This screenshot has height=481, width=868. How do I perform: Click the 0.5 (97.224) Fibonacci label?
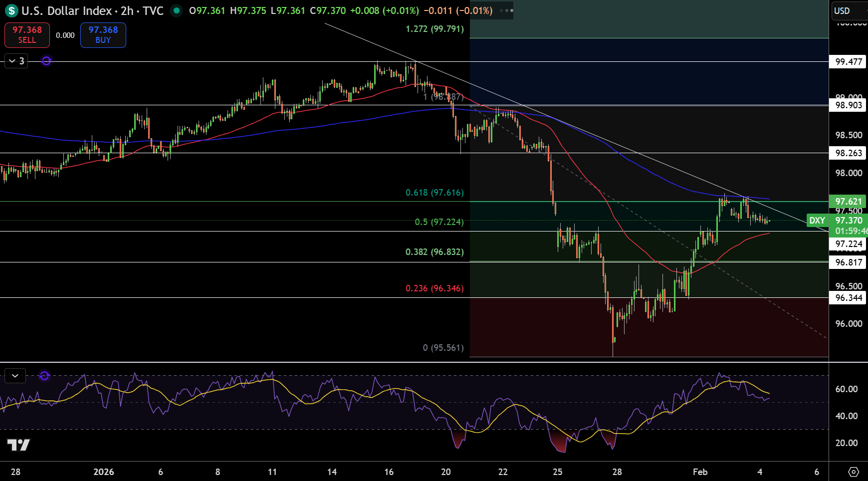tap(439, 222)
